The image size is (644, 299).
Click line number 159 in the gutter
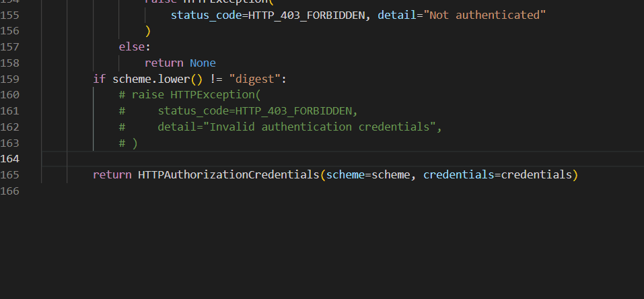(x=9, y=79)
